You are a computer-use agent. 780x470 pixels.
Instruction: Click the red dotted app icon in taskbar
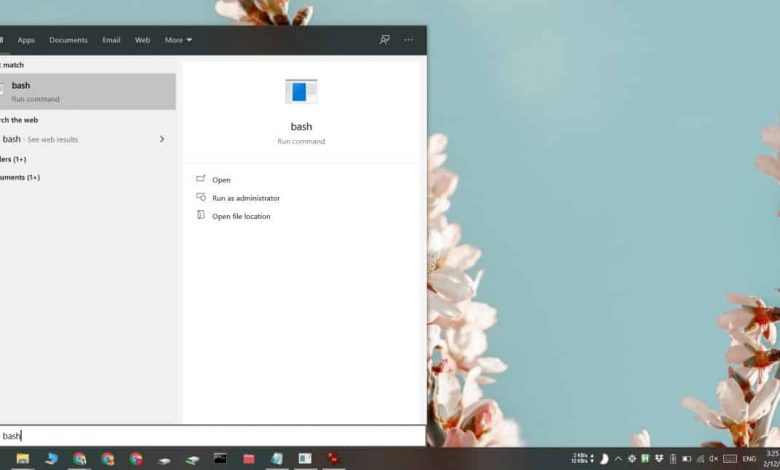(x=334, y=459)
